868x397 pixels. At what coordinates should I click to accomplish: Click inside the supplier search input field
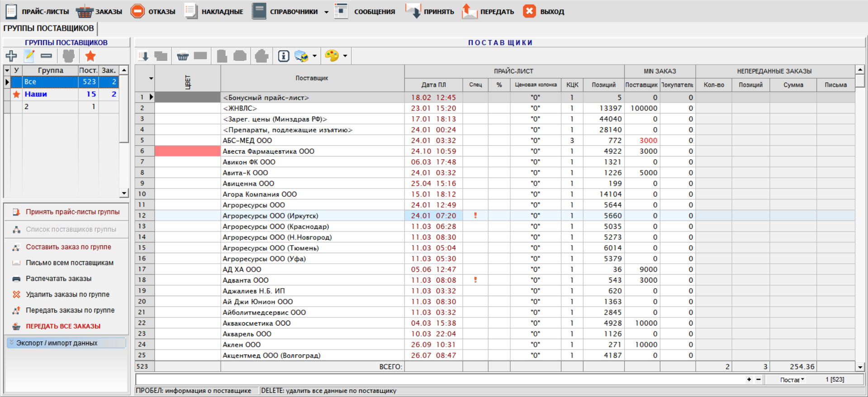(440, 379)
